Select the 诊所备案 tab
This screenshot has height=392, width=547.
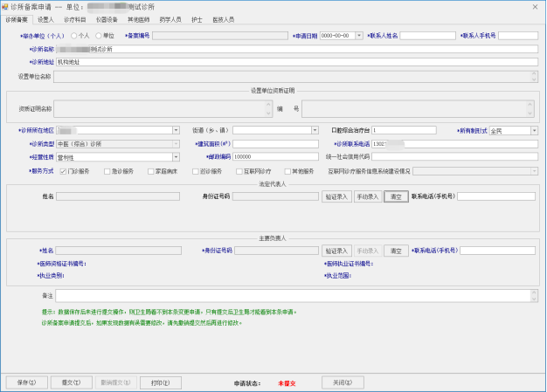click(17, 20)
